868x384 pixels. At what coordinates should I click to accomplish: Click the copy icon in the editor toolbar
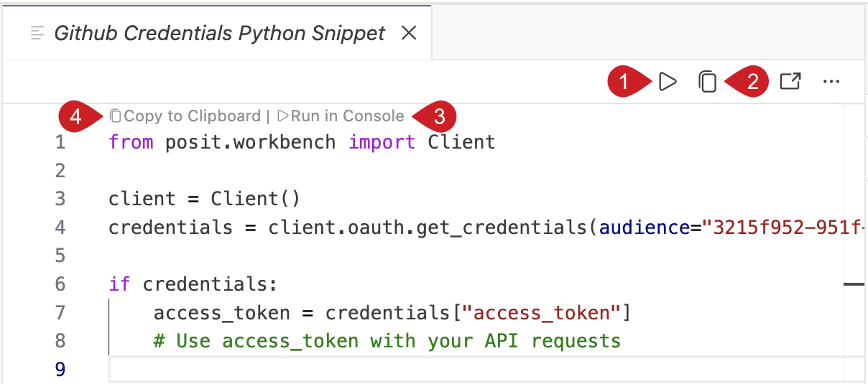click(708, 82)
